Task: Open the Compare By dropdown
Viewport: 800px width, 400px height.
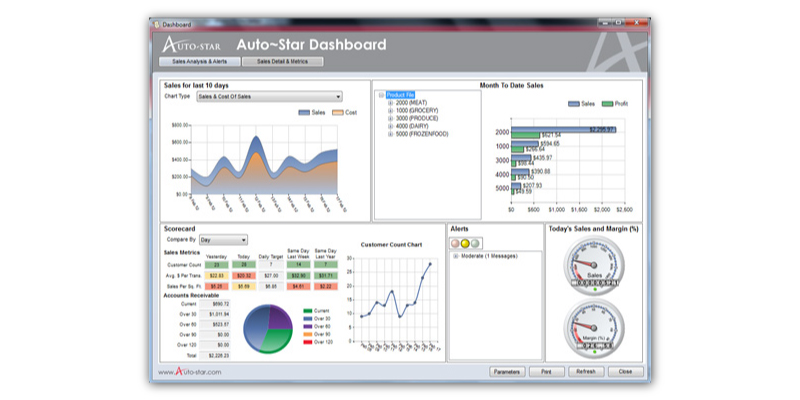Action: pos(223,240)
